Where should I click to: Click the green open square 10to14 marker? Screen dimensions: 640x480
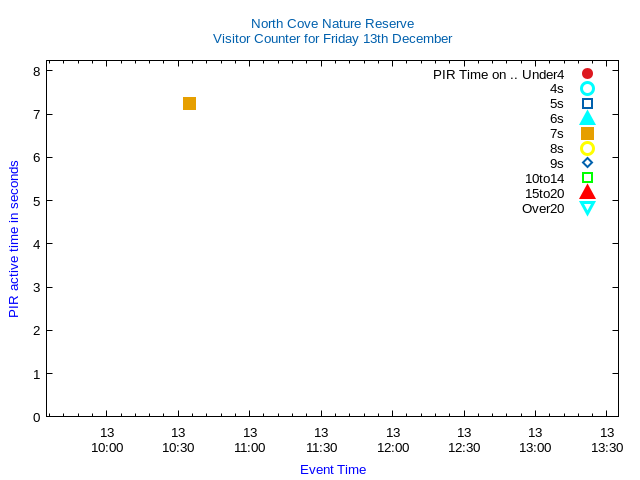click(587, 178)
